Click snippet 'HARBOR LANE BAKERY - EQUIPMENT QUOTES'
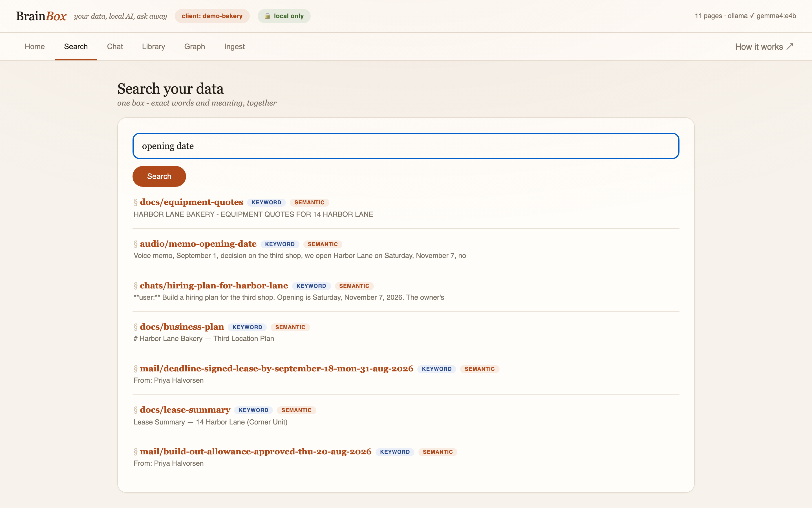This screenshot has width=812, height=508. pyautogui.click(x=253, y=214)
